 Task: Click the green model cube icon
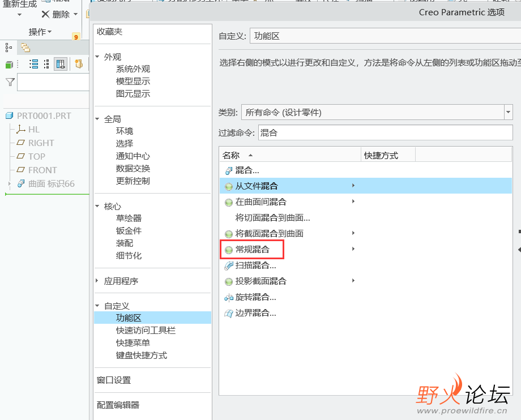[9, 65]
